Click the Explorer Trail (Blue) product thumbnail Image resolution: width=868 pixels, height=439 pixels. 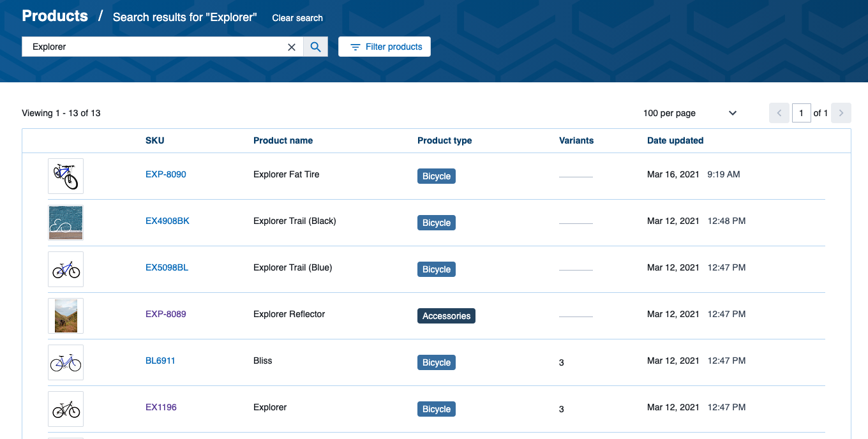pyautogui.click(x=66, y=269)
